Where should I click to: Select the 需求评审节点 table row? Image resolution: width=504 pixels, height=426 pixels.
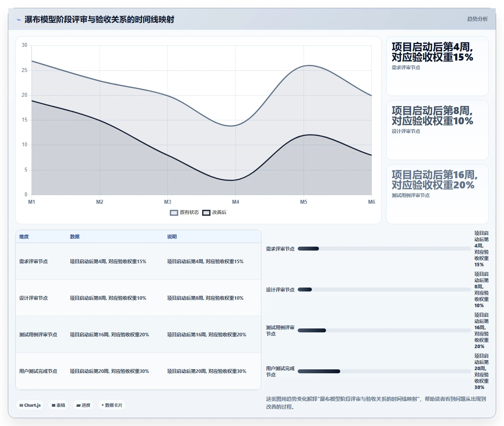point(138,261)
